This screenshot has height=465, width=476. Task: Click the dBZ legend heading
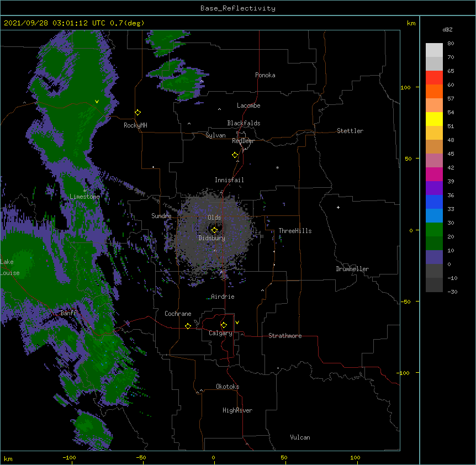click(447, 29)
